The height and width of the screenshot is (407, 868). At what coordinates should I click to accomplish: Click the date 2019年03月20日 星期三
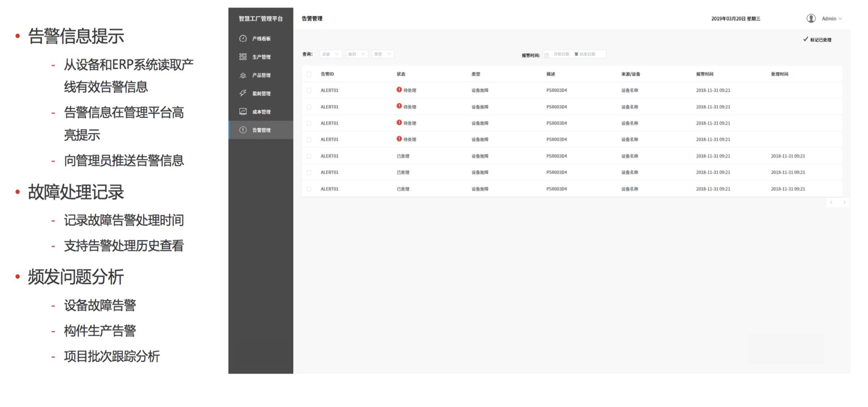736,18
